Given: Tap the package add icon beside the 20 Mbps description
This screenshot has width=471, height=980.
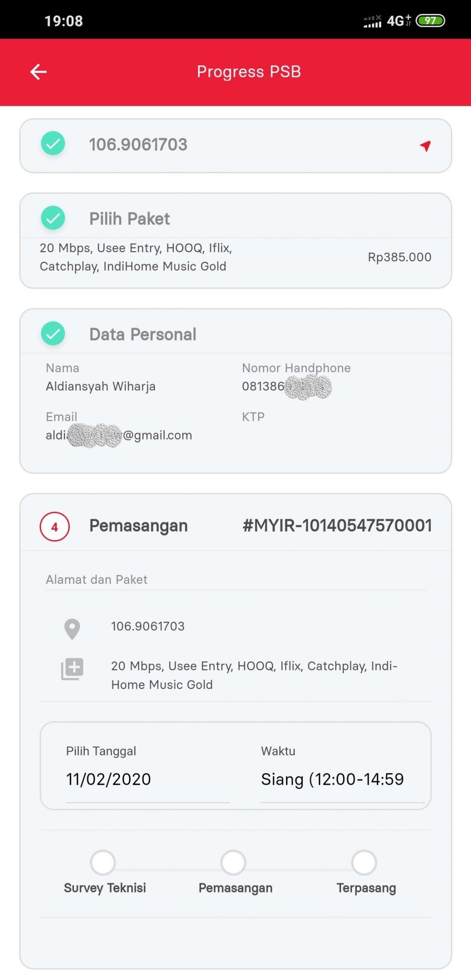Looking at the screenshot, I should pyautogui.click(x=72, y=669).
